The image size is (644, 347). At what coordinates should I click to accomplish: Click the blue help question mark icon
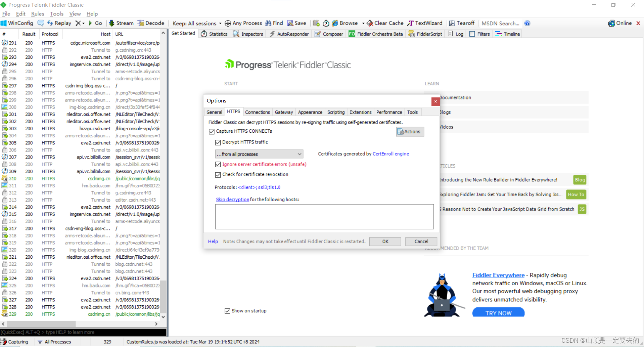click(527, 23)
